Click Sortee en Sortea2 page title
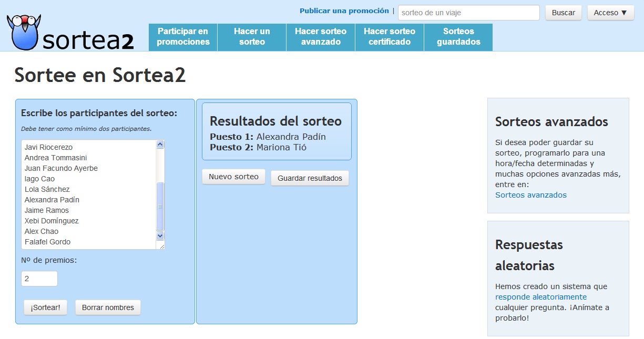Image resolution: width=644 pixels, height=339 pixels. tap(100, 75)
